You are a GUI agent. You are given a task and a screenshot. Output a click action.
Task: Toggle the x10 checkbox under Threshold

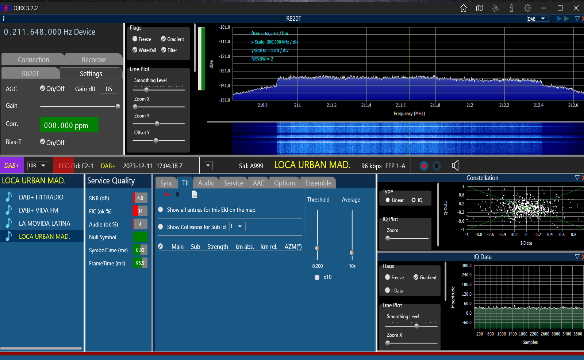(x=317, y=277)
